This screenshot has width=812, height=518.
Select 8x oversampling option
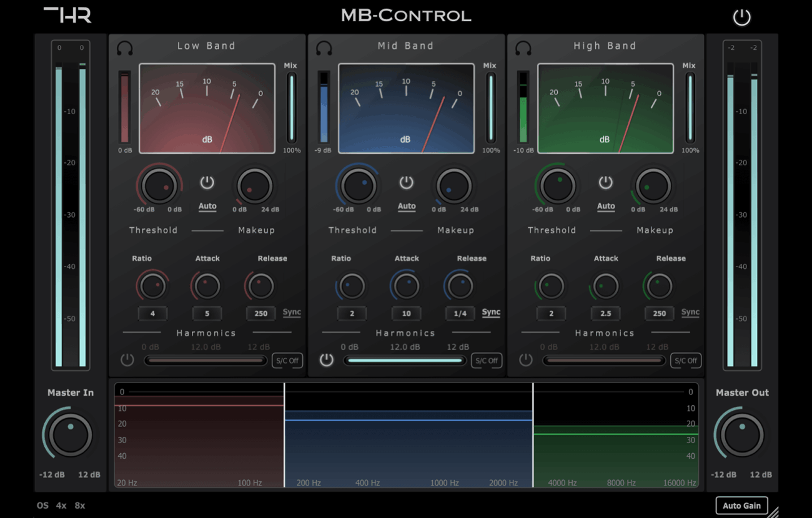point(80,506)
